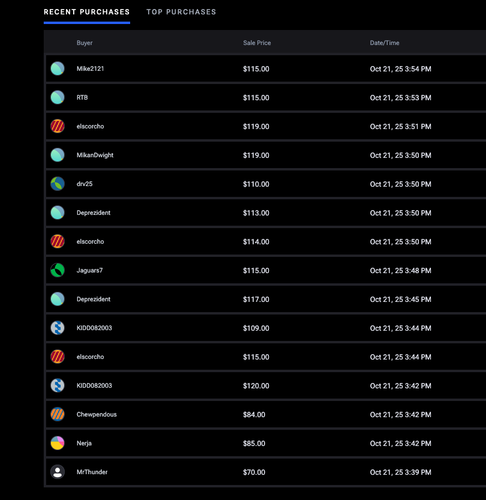Click the Date/Time column header

click(x=384, y=43)
